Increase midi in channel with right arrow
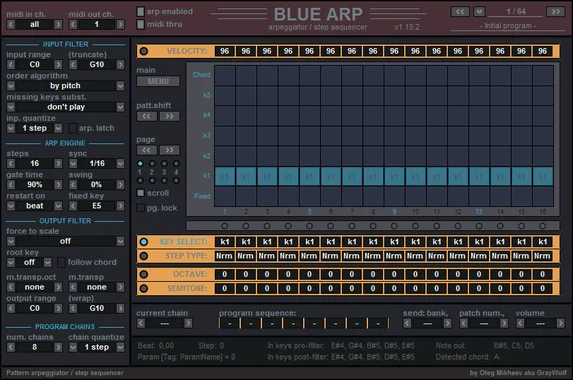This screenshot has width=573, height=380. pos(58,24)
